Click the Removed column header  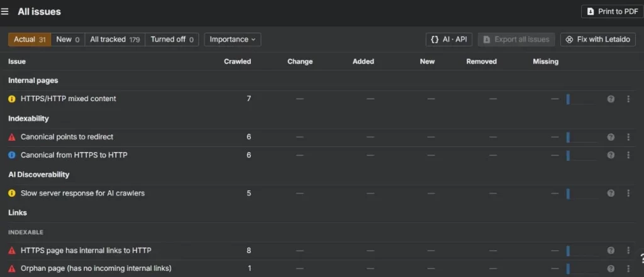pos(481,62)
